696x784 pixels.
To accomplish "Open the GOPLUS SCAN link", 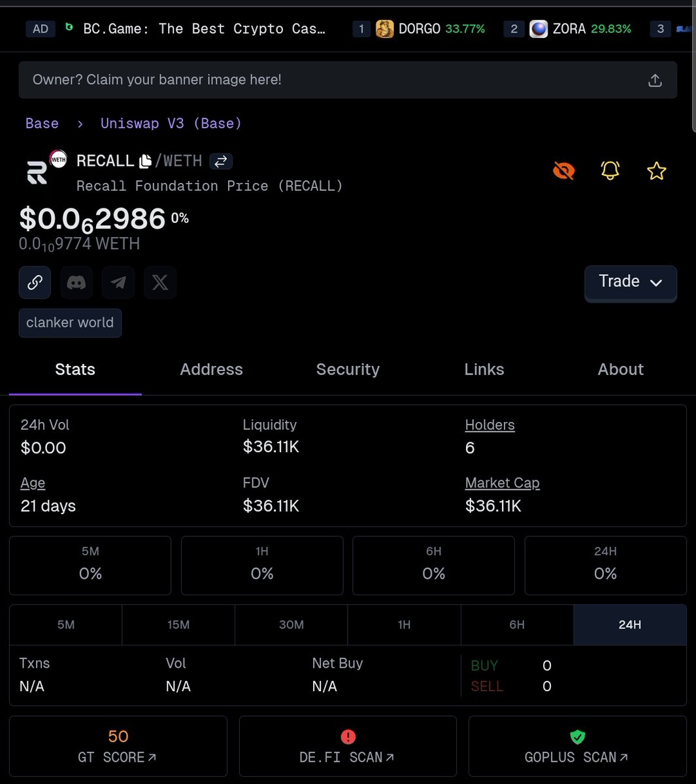I will (577, 747).
